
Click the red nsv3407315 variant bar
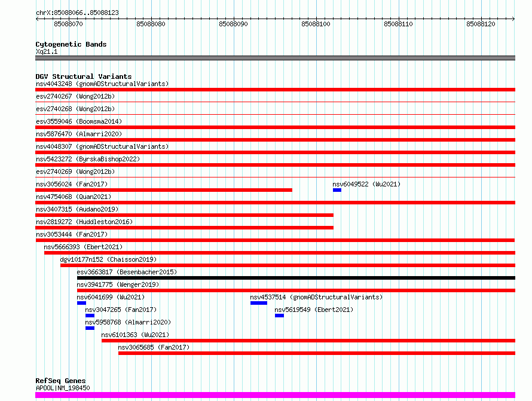pos(184,215)
